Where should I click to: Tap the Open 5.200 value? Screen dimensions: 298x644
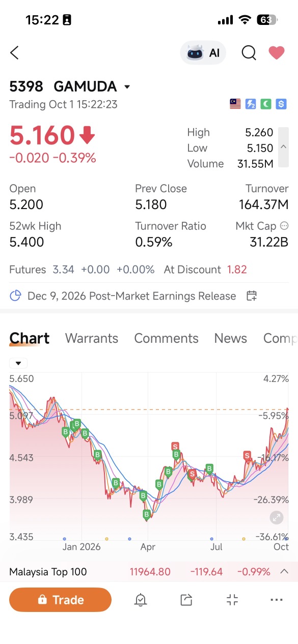point(26,204)
